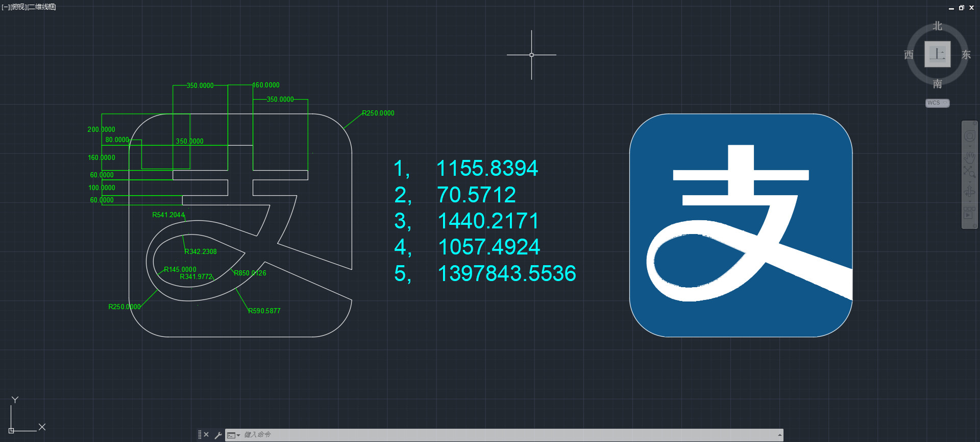
Task: Open the [-] viewport controls menu
Action: [6, 7]
